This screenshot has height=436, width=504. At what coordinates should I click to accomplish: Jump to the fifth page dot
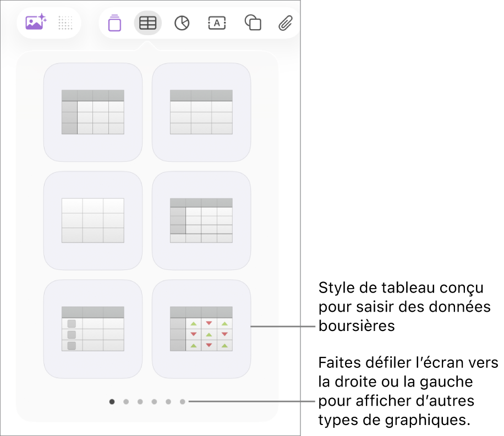coord(168,401)
